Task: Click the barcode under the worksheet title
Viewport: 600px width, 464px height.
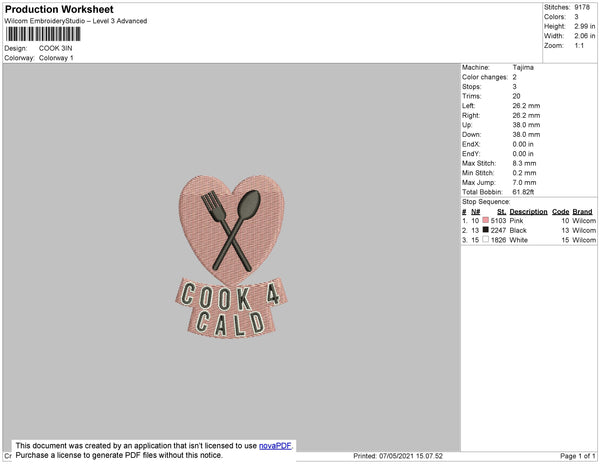Action: (43, 34)
